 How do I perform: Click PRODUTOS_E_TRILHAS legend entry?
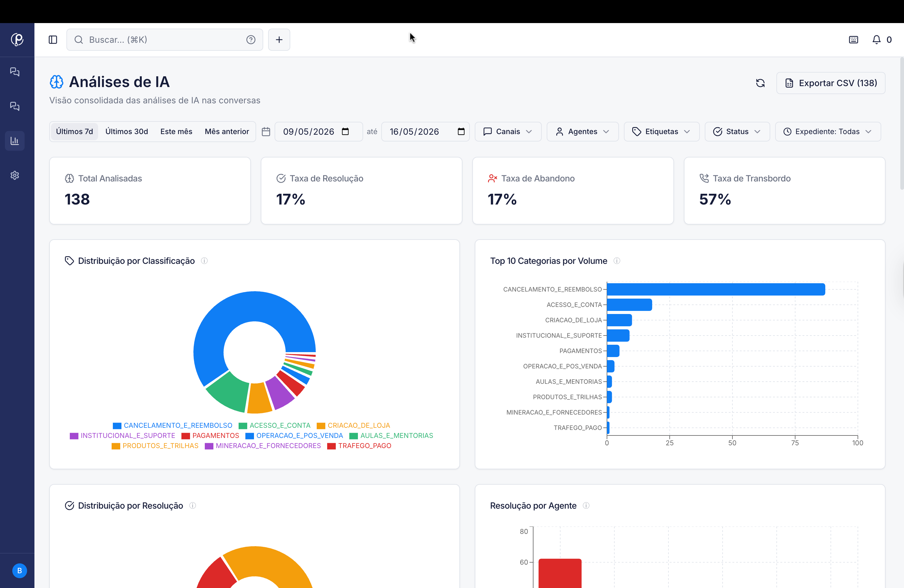tap(155, 446)
